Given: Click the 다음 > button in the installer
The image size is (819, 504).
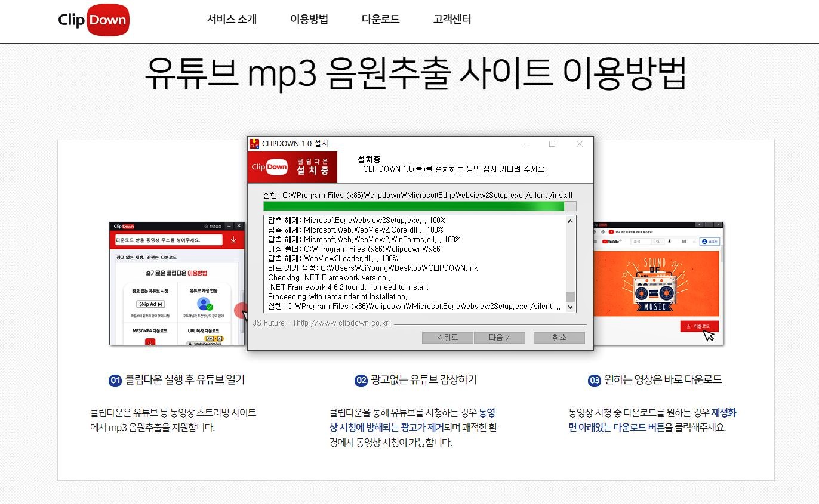Looking at the screenshot, I should pyautogui.click(x=500, y=338).
